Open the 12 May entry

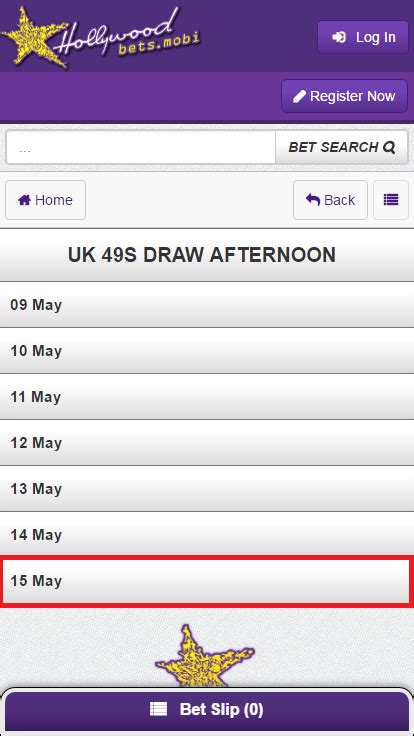tap(207, 443)
